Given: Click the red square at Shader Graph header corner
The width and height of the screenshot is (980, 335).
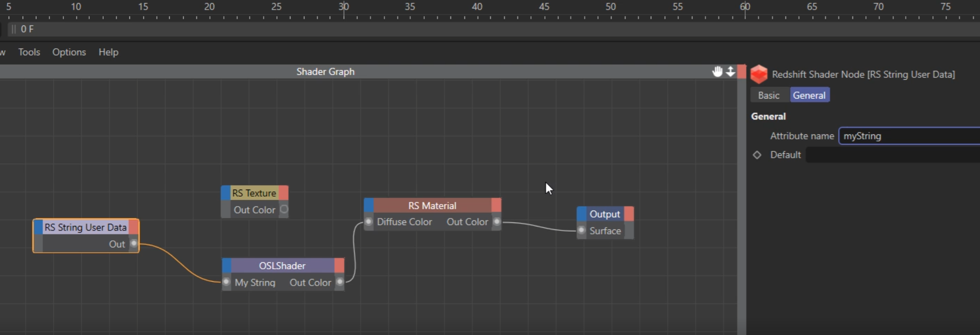Looking at the screenshot, I should coord(742,71).
